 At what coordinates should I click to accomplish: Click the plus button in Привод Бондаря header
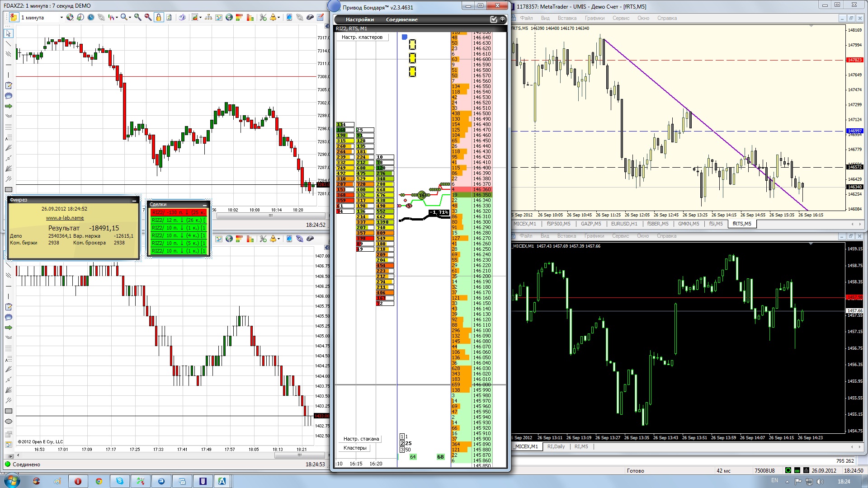(502, 19)
